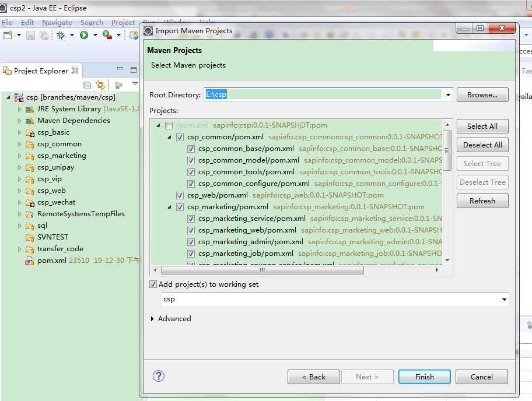Viewport: 532px width, 401px height.
Task: Uncheck csp_common_tools/pom.xml checkbox
Action: coord(191,172)
